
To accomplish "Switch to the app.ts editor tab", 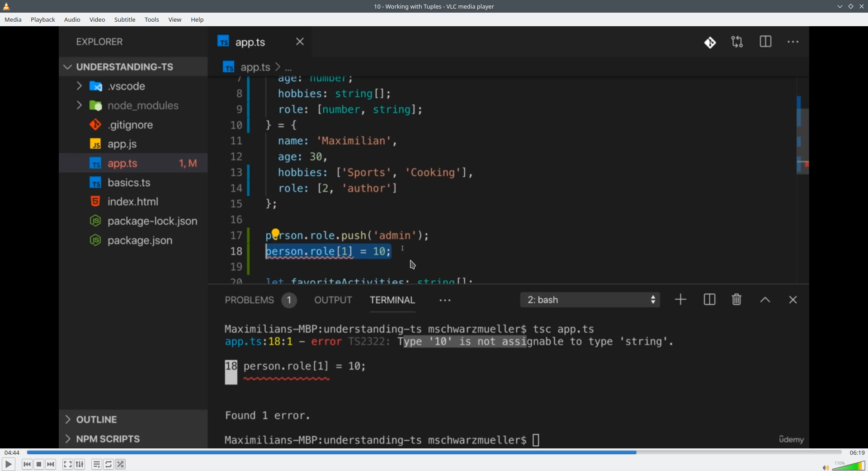I will (x=250, y=42).
